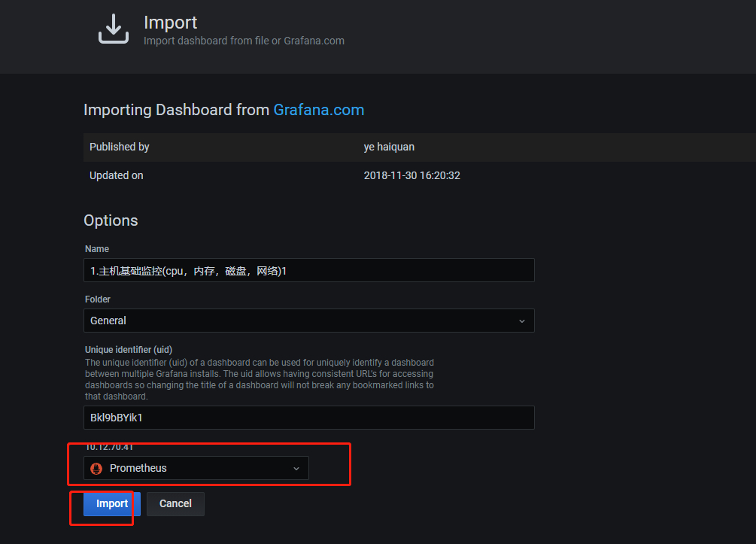Image resolution: width=756 pixels, height=544 pixels.
Task: Click the Import dashboard from file subtitle
Action: pyautogui.click(x=244, y=41)
